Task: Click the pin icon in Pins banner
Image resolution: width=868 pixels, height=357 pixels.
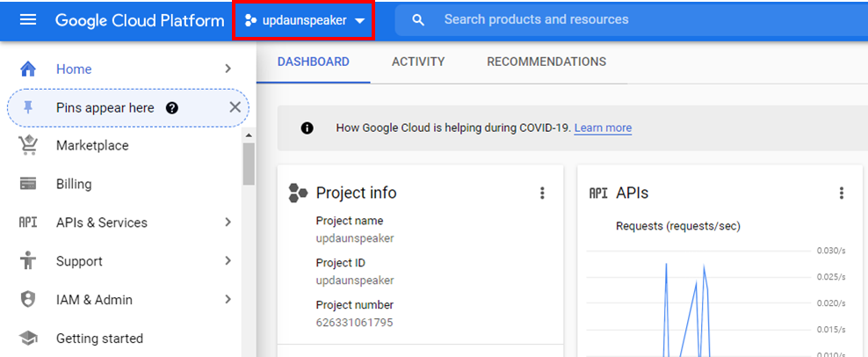Action: coord(28,107)
